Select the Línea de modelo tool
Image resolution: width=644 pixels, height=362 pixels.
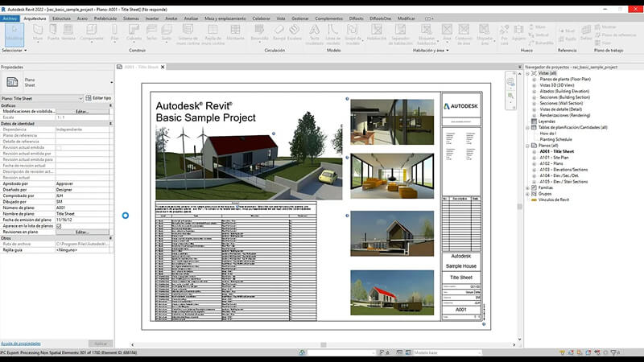click(x=332, y=35)
